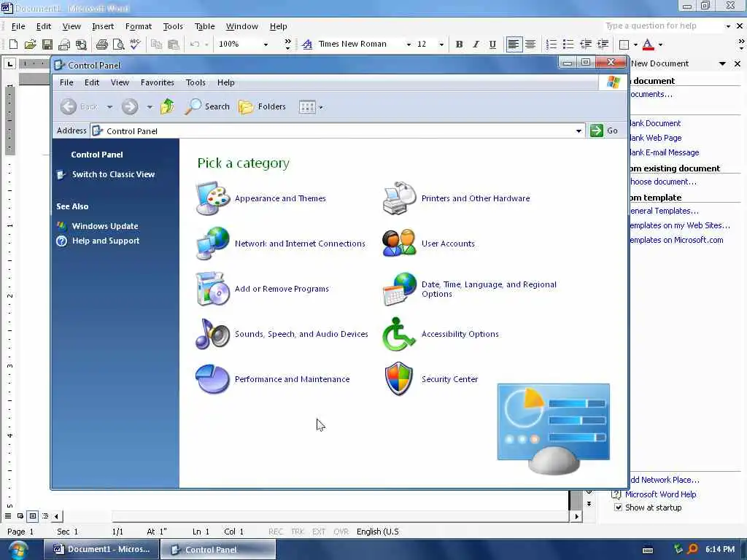This screenshot has height=560, width=747.
Task: Click the Start orb on taskbar
Action: pyautogui.click(x=18, y=550)
